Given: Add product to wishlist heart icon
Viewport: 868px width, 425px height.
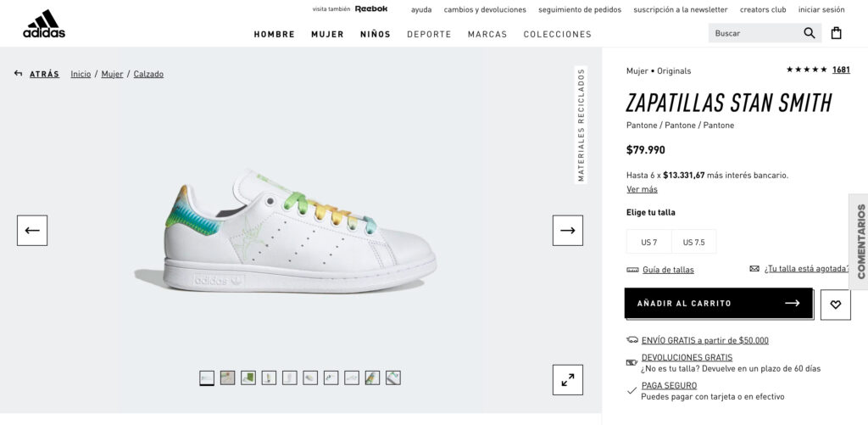Looking at the screenshot, I should tap(835, 305).
